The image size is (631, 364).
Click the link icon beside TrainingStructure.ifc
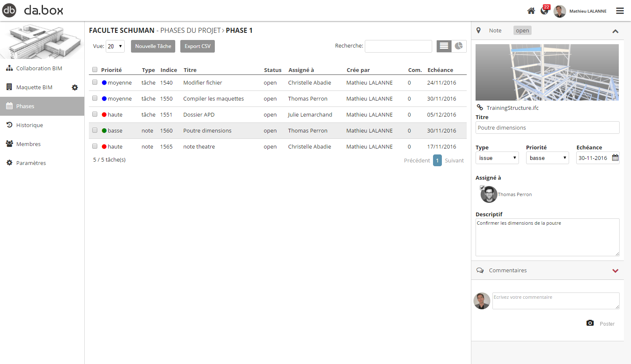pyautogui.click(x=480, y=107)
